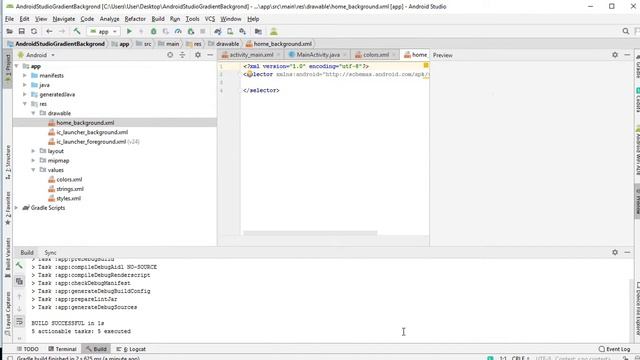Open the AVD Manager device icon
Image resolution: width=640 pixels, height=360 pixels.
(x=230, y=31)
